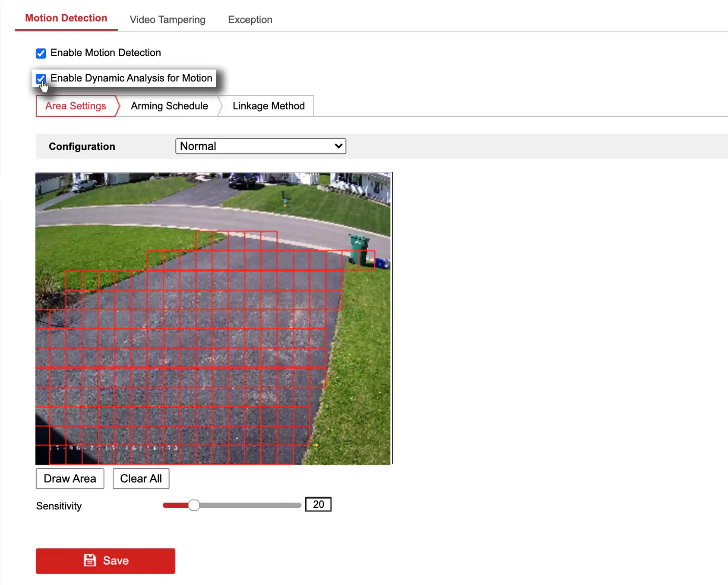Open the Configuration Normal dropdown
Screen dimensions: 728x585
coord(260,146)
